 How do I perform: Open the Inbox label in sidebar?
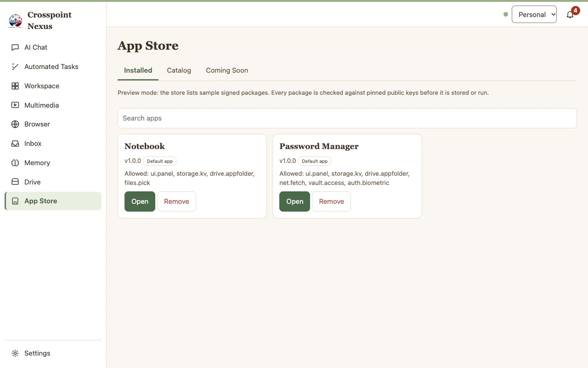click(x=33, y=144)
